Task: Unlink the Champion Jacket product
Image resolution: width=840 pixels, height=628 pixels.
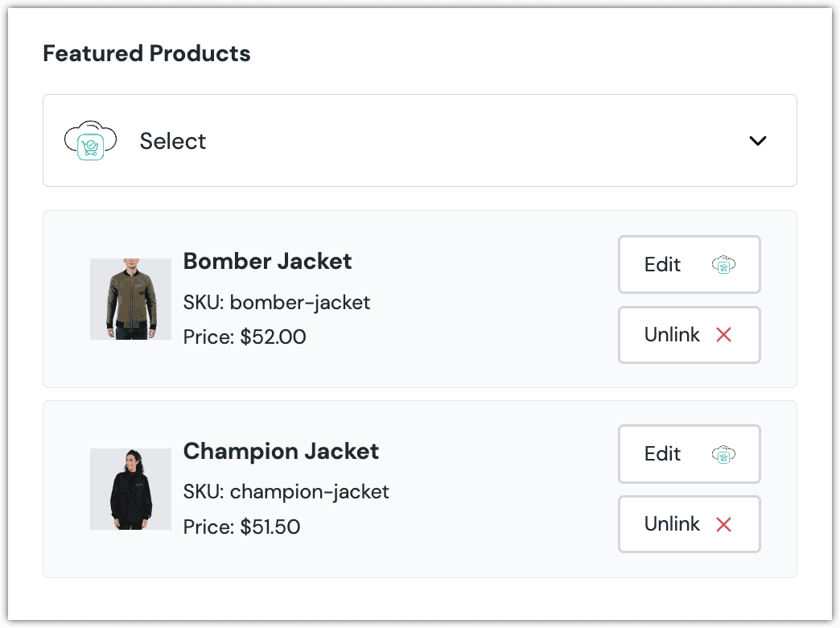Action: tap(689, 524)
